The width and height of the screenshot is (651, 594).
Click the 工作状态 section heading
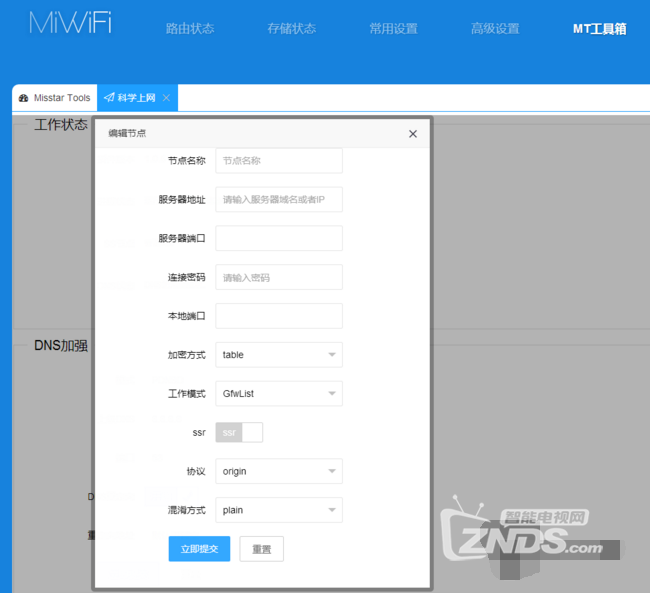click(61, 125)
